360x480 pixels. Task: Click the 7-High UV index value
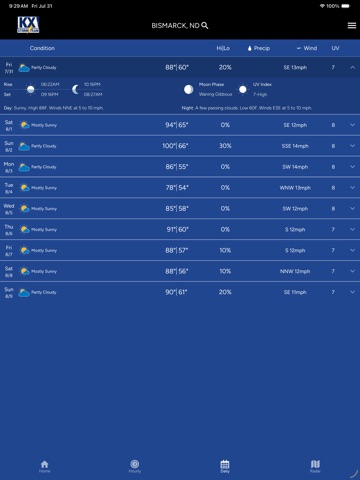point(260,94)
